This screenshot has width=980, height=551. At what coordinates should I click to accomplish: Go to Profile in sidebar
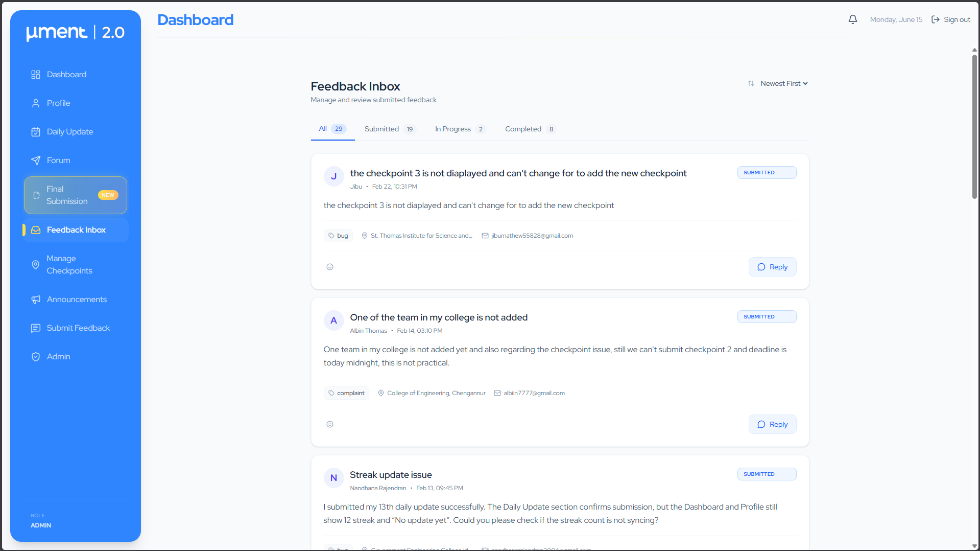click(x=76, y=103)
